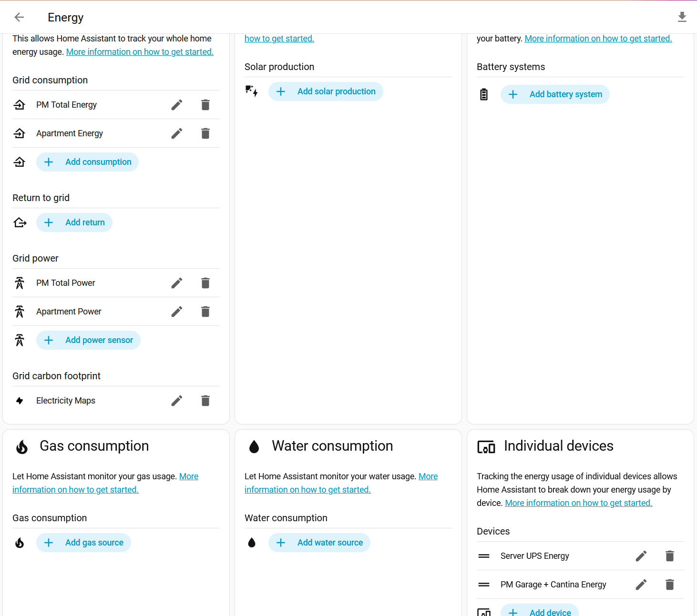The width and height of the screenshot is (697, 616).
Task: Open the individual devices info link
Action: 578,503
